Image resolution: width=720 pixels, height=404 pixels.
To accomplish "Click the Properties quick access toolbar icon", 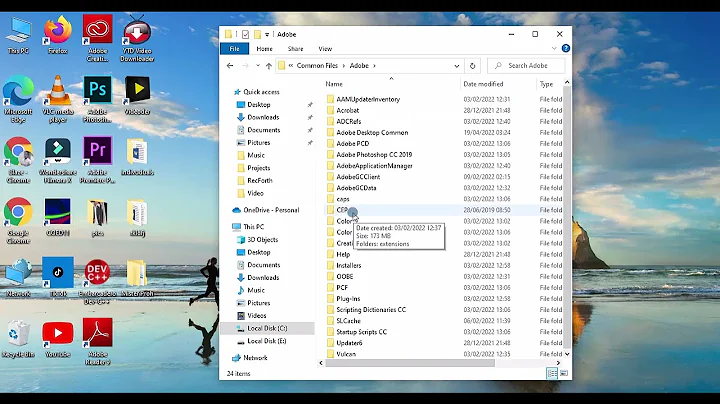I will point(246,34).
